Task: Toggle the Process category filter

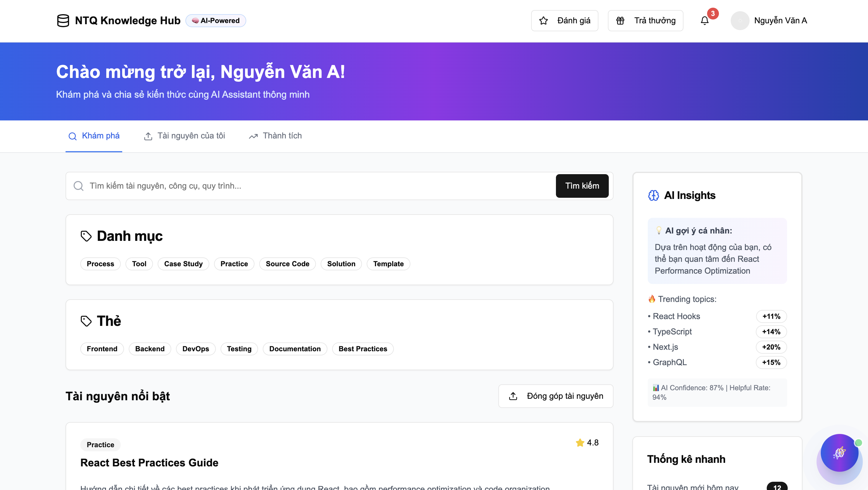Action: tap(100, 264)
